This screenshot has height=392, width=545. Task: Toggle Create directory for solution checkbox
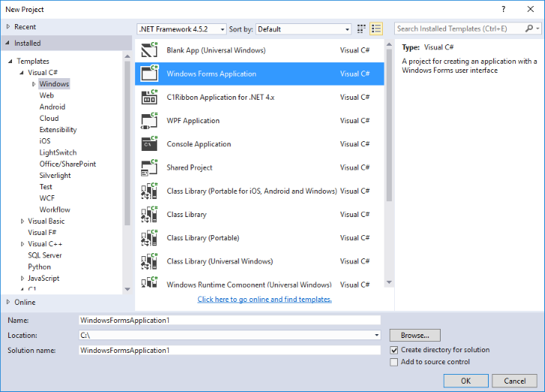(395, 350)
